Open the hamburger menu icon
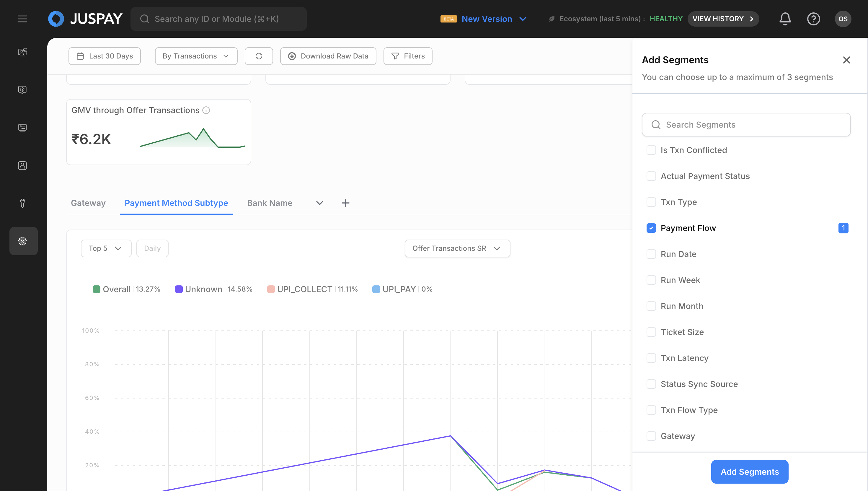868x491 pixels. point(22,19)
